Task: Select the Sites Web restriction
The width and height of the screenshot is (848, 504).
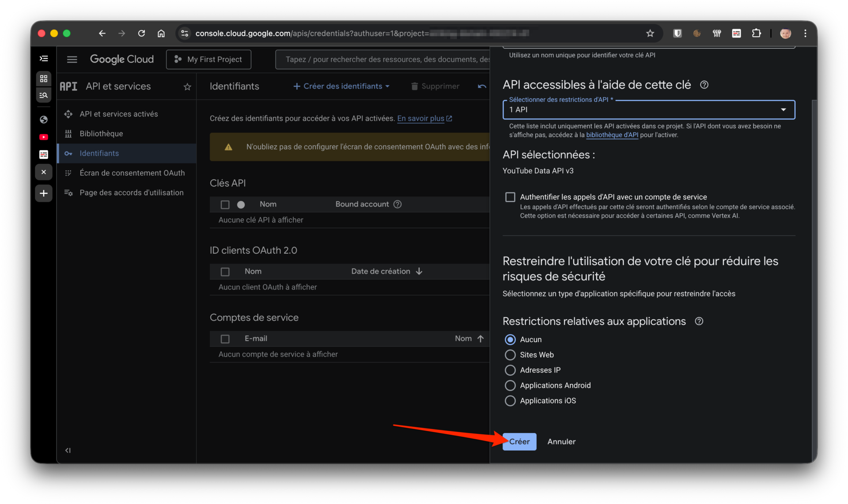Action: (x=510, y=355)
